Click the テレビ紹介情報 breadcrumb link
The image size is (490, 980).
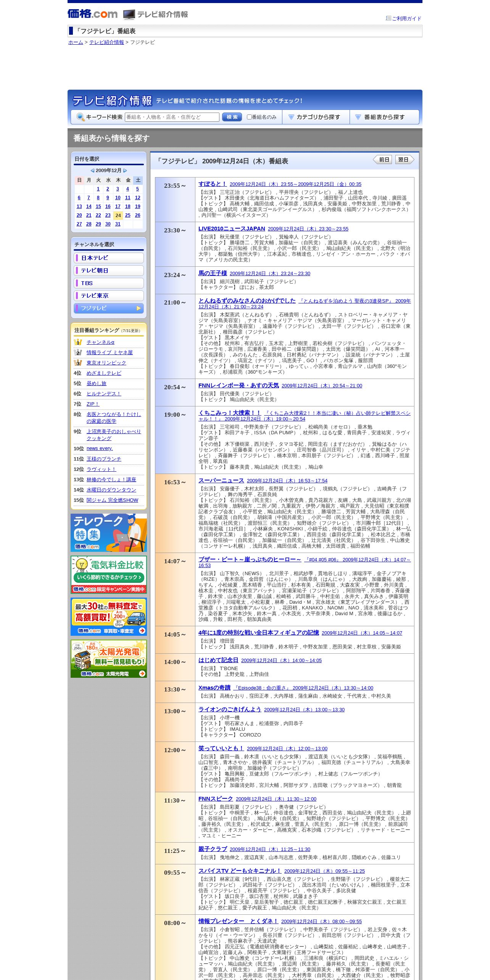coord(106,42)
